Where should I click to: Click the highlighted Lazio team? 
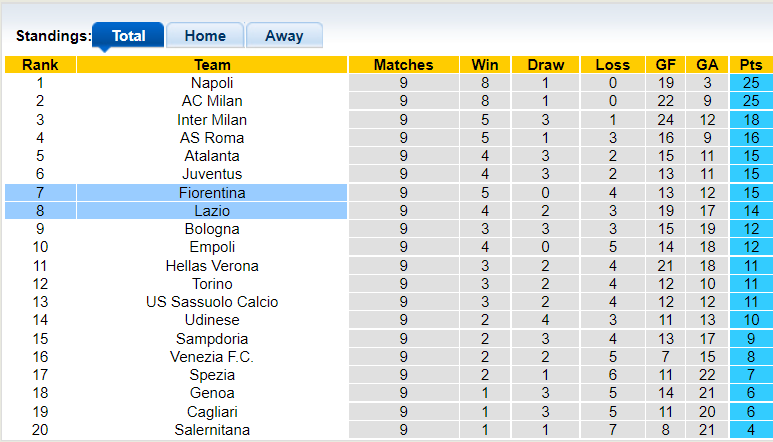[212, 211]
